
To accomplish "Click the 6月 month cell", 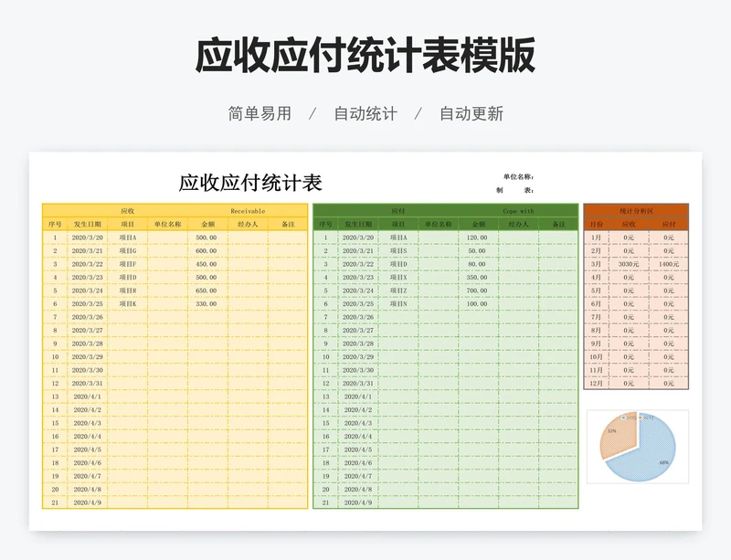I will [597, 303].
